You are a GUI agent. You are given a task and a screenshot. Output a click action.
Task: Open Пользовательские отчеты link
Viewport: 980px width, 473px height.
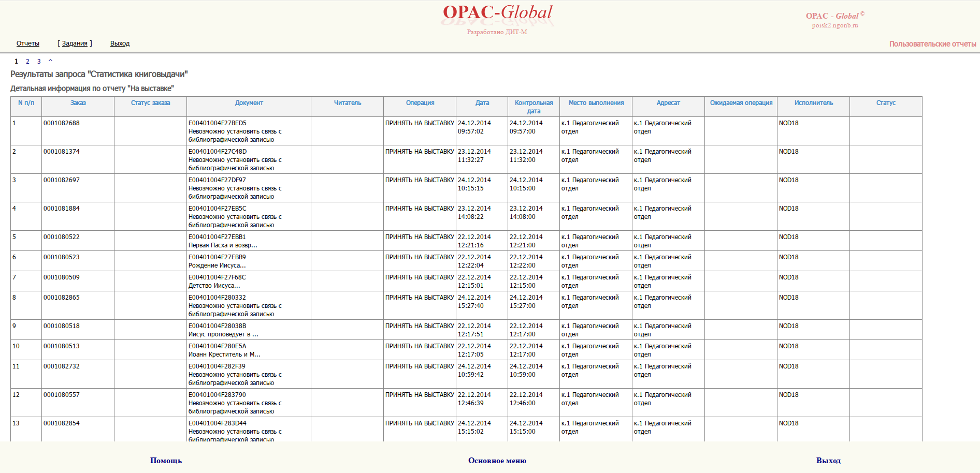point(932,44)
